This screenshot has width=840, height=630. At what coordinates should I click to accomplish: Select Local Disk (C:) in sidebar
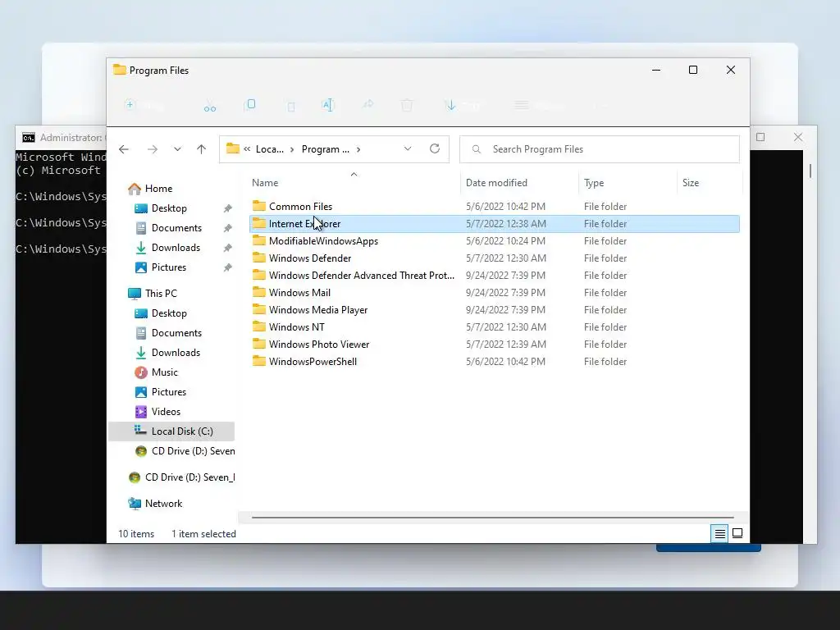[171, 431]
